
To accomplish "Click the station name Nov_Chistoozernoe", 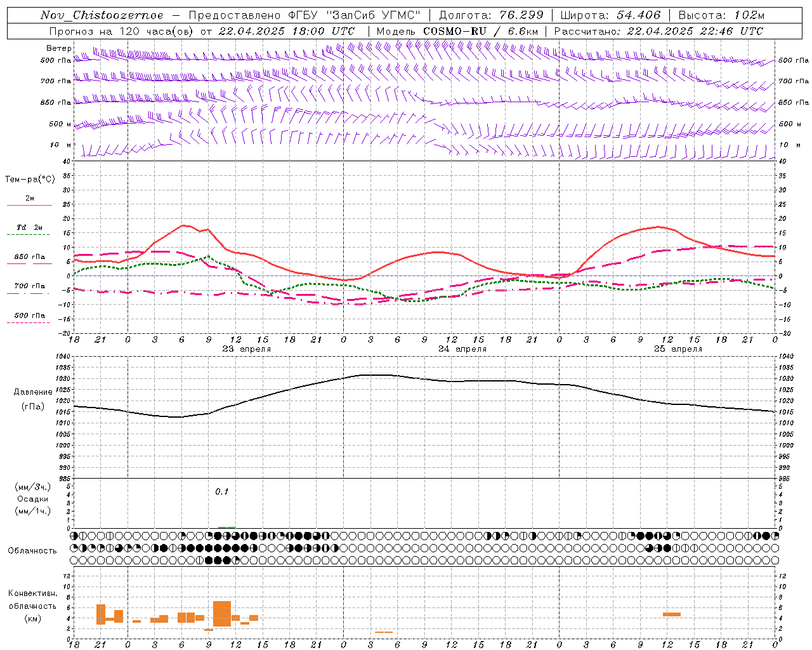I will click(x=102, y=15).
